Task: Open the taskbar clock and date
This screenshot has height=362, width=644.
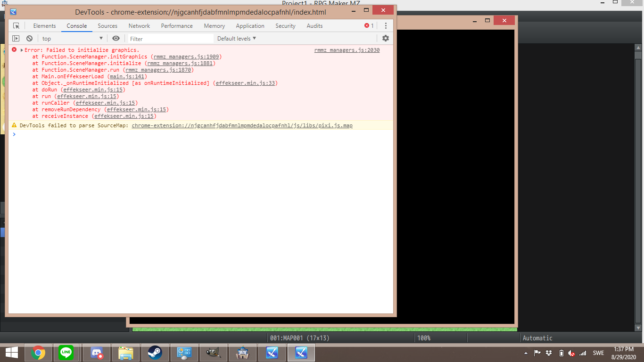Action: pos(623,353)
